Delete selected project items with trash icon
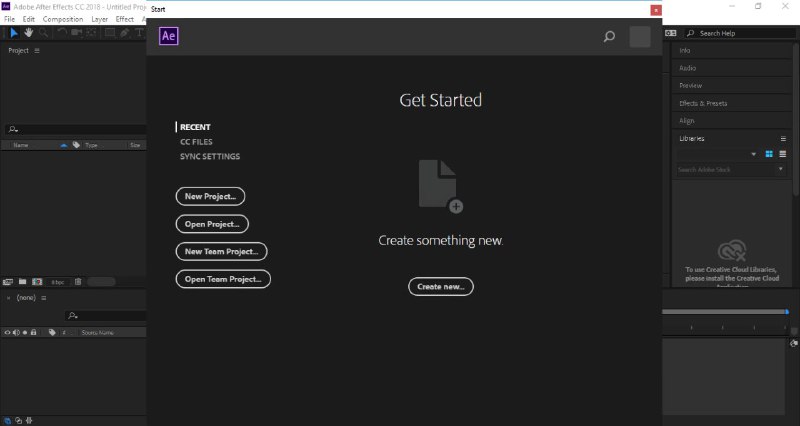This screenshot has width=800, height=426. click(x=78, y=282)
